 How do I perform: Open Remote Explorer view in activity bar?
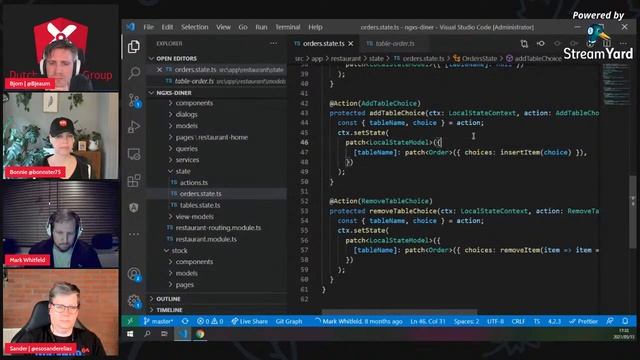(x=134, y=154)
